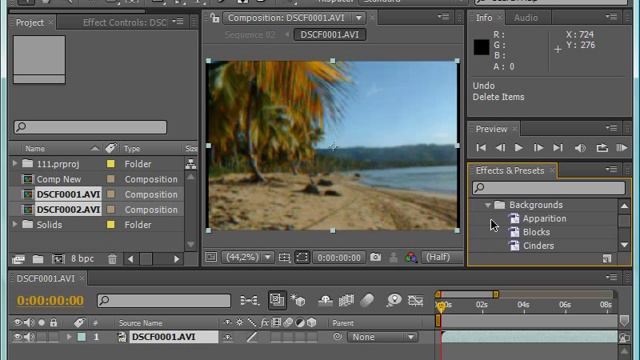The width and height of the screenshot is (640, 360).
Task: Select the Effects & Presets tab
Action: click(510, 171)
